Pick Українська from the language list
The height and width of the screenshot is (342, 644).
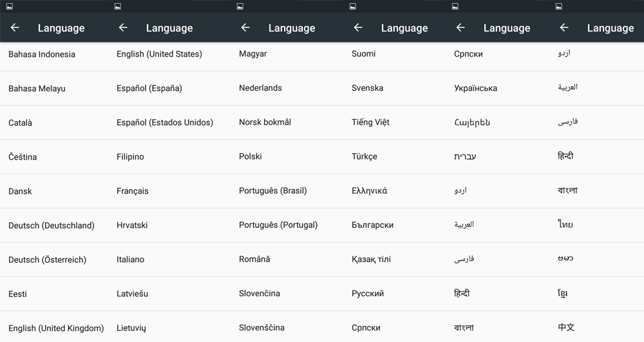click(x=475, y=88)
